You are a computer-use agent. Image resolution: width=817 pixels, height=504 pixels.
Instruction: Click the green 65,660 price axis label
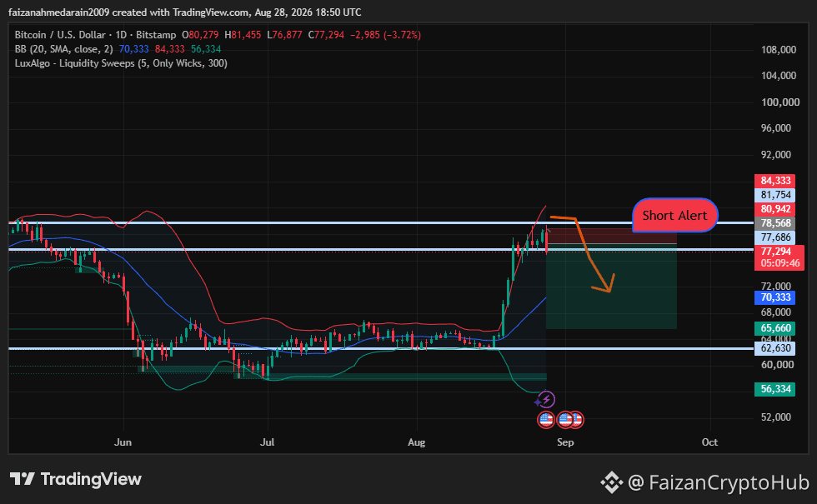[x=774, y=328]
